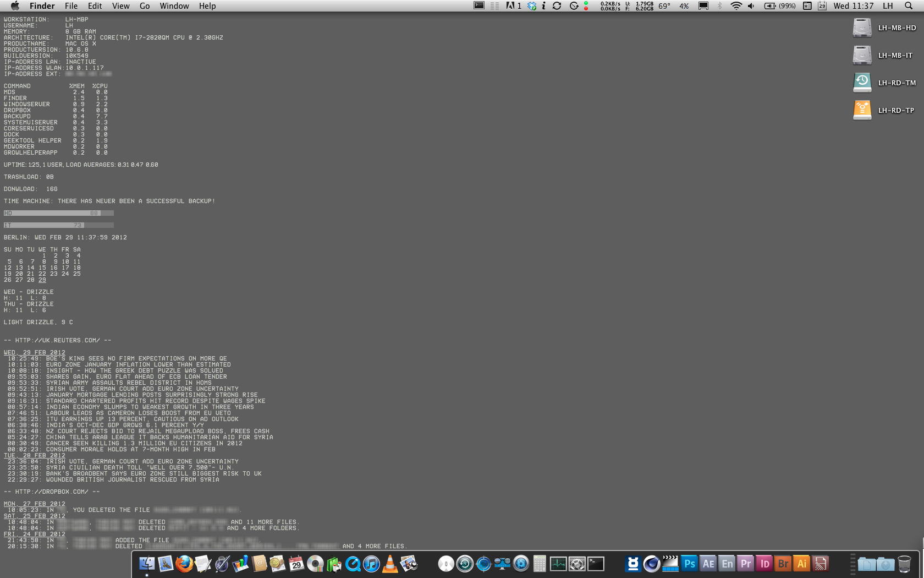Open the Trash in the Dock
This screenshot has width=924, height=578.
point(904,564)
